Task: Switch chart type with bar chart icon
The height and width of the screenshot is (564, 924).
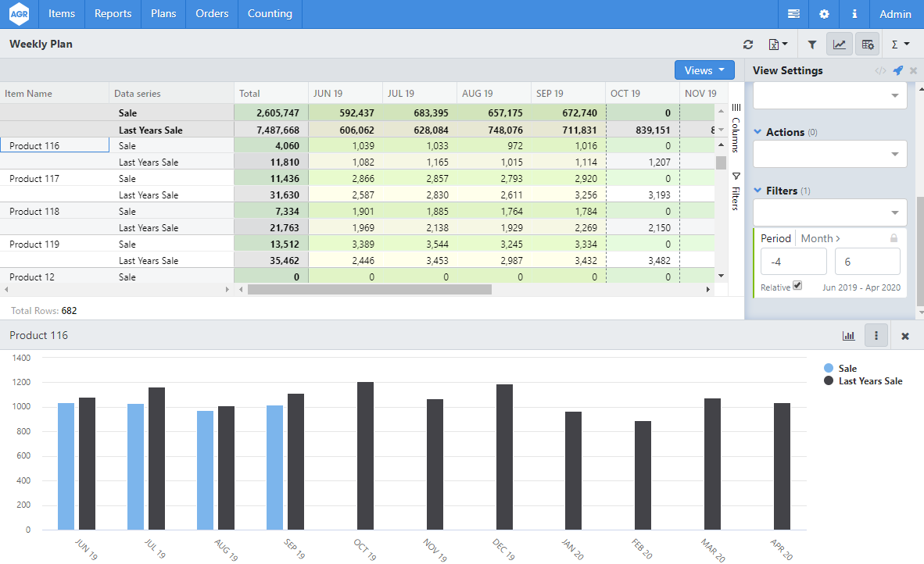Action: pos(848,336)
